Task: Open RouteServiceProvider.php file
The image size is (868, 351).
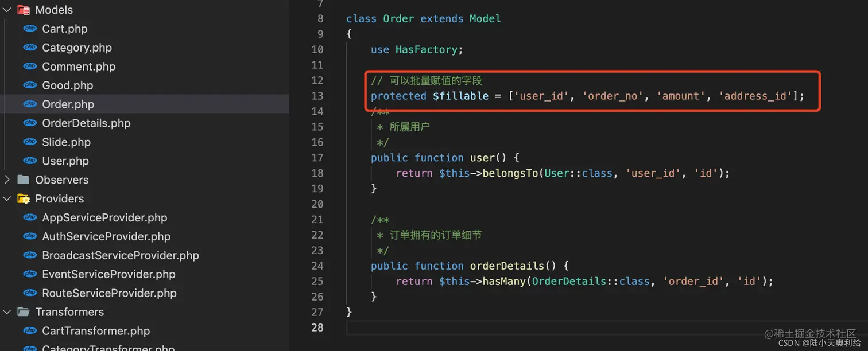Action: (x=109, y=294)
